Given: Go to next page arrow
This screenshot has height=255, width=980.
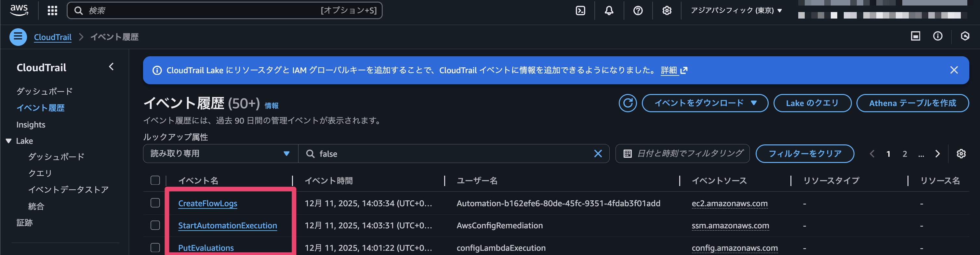Looking at the screenshot, I should click(937, 154).
